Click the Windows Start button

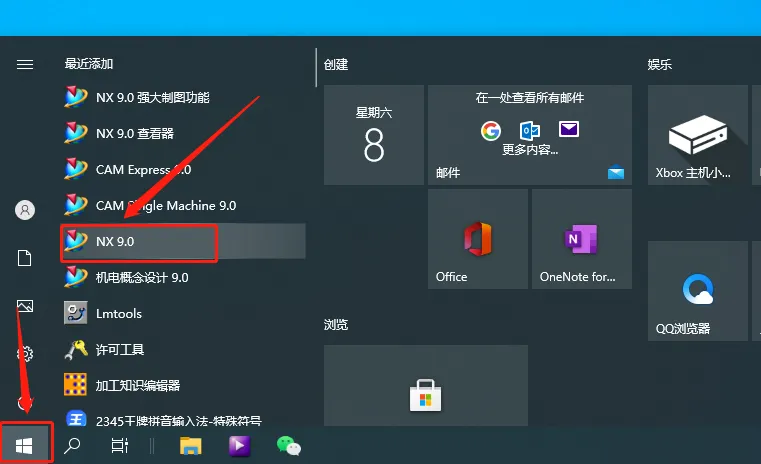(25, 446)
